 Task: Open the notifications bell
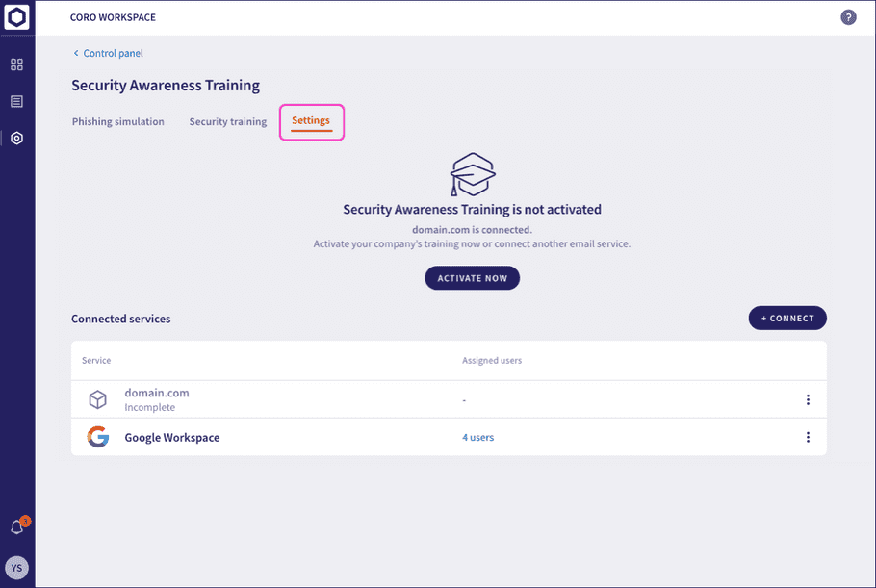(17, 527)
